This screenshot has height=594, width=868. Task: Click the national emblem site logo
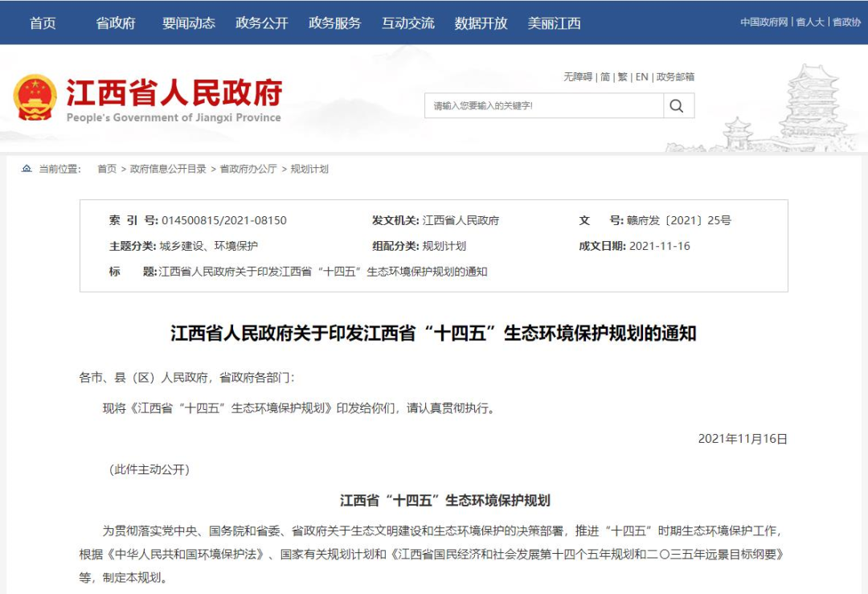[37, 98]
